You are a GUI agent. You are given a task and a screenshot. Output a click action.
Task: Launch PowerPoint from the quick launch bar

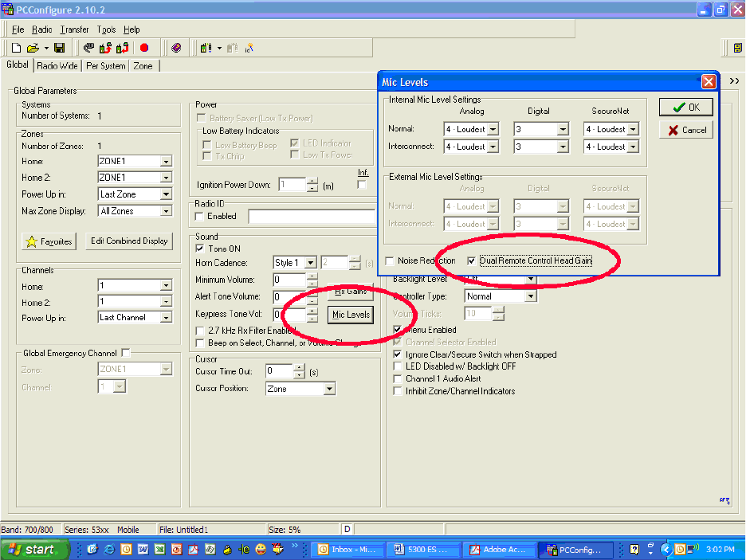pos(176,550)
